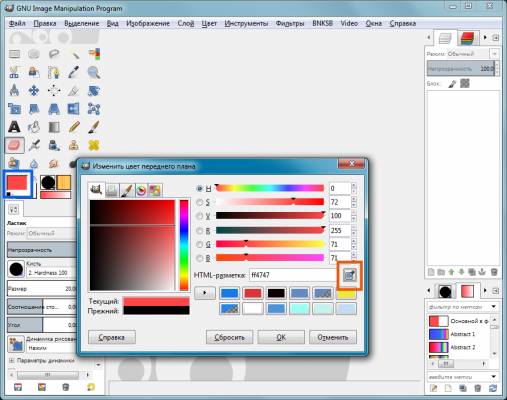This screenshot has width=507, height=400.
Task: Select the Eraser tool
Action: [x=15, y=145]
